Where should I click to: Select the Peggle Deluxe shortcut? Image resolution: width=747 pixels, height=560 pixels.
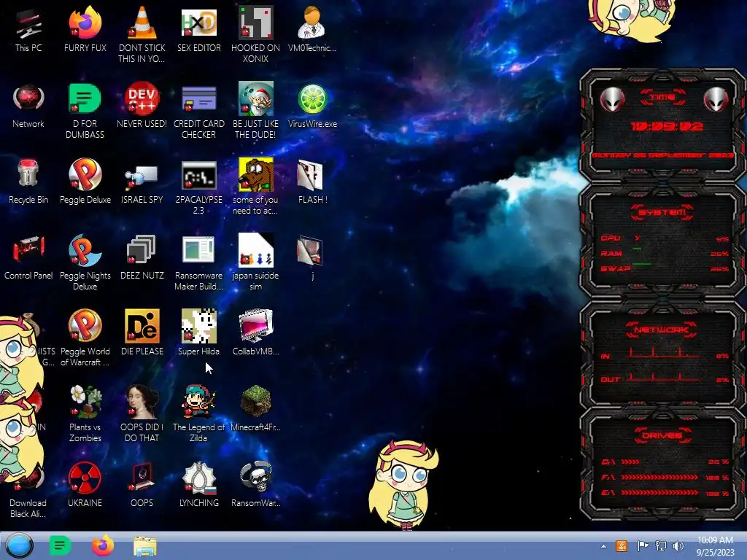click(x=85, y=174)
